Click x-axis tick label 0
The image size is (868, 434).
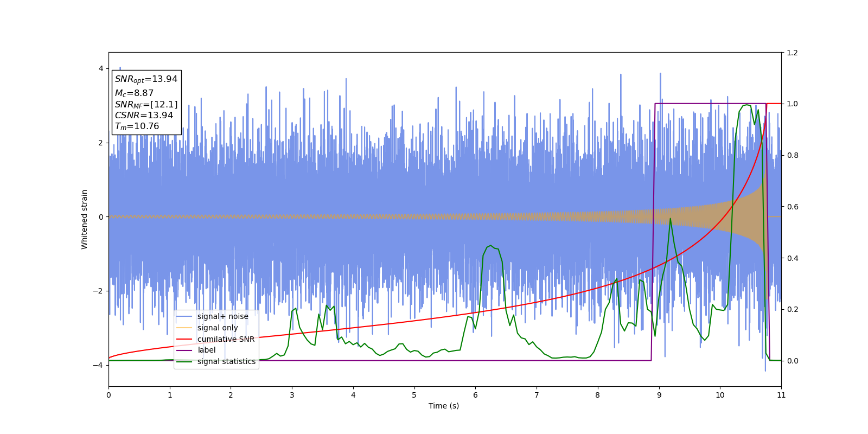(x=108, y=395)
